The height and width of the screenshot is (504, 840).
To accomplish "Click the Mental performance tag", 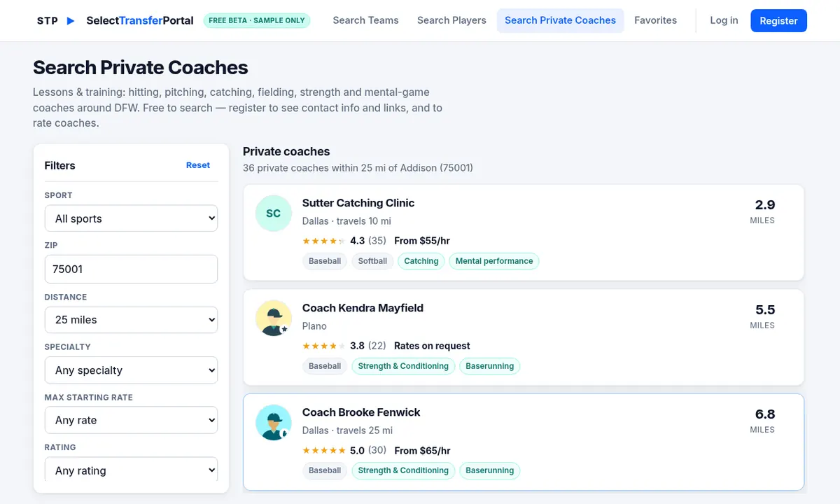I will point(494,261).
